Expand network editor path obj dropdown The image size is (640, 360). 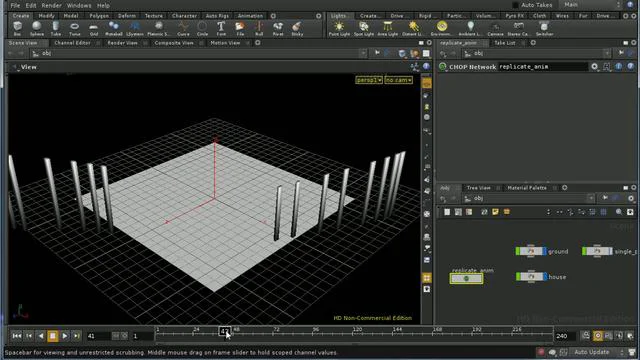tap(590, 198)
